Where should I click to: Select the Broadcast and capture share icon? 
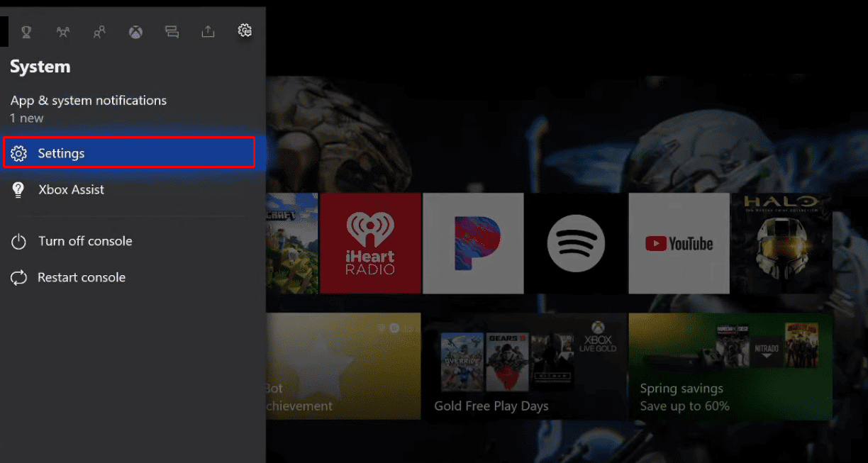pyautogui.click(x=208, y=31)
